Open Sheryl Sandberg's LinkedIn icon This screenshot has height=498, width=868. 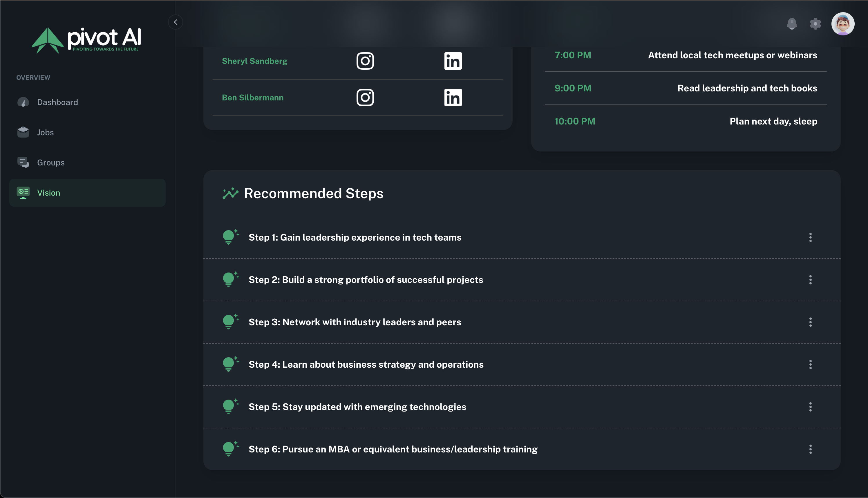453,61
